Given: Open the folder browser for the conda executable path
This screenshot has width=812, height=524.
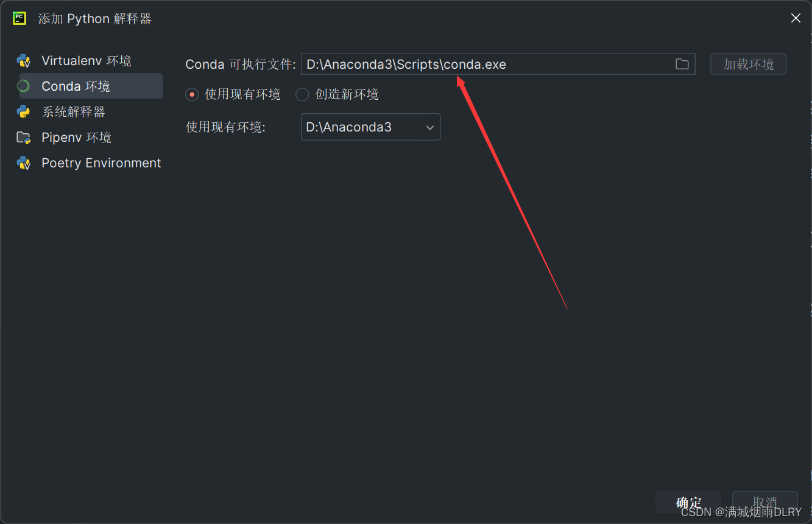Looking at the screenshot, I should [x=682, y=63].
